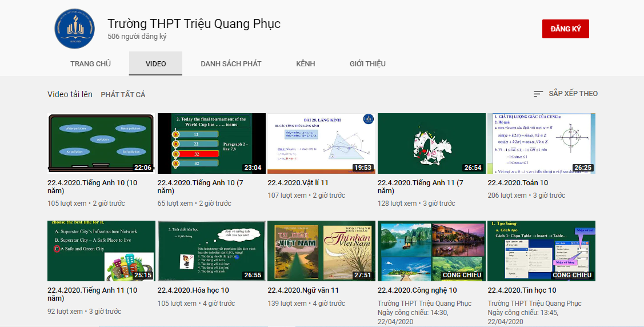Viewport: 644px width, 327px height.
Task: Click title 22.4.2020.Công nghệ 10
Action: pos(417,290)
